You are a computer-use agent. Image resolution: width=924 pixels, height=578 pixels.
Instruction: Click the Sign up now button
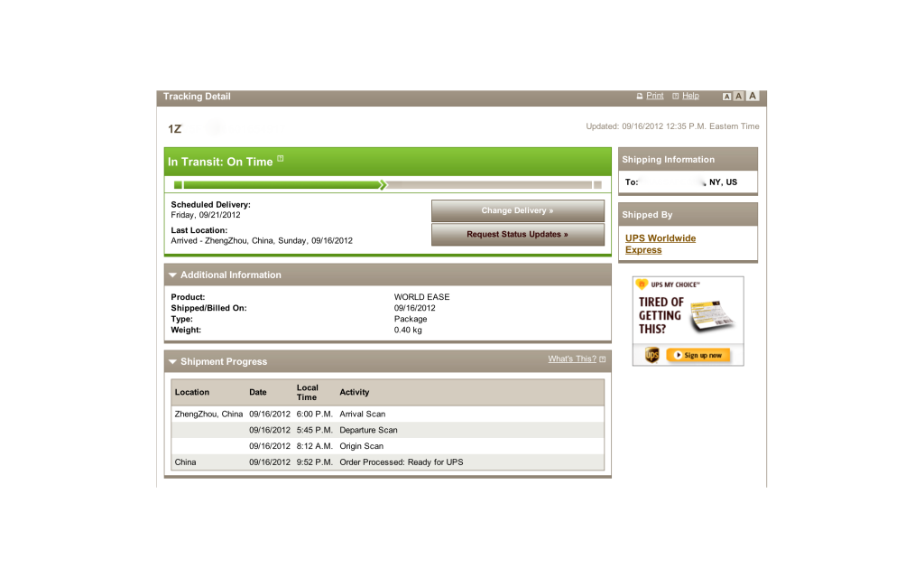tap(698, 355)
